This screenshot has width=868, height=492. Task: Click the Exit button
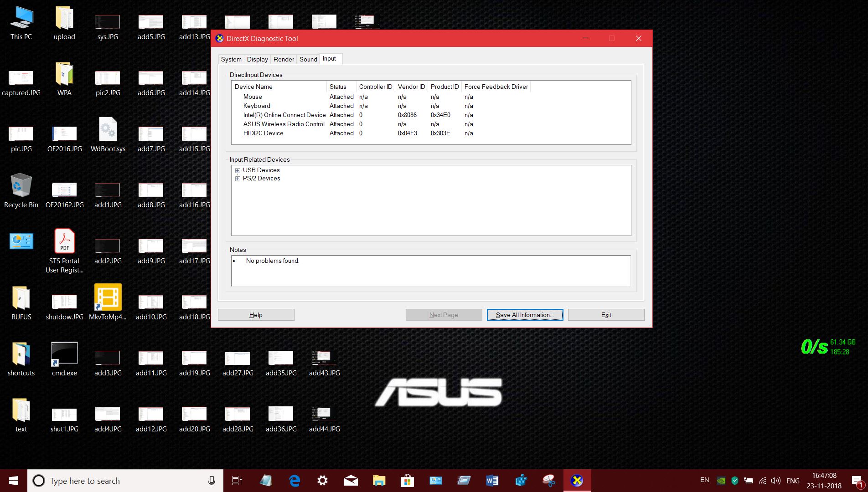coord(606,315)
